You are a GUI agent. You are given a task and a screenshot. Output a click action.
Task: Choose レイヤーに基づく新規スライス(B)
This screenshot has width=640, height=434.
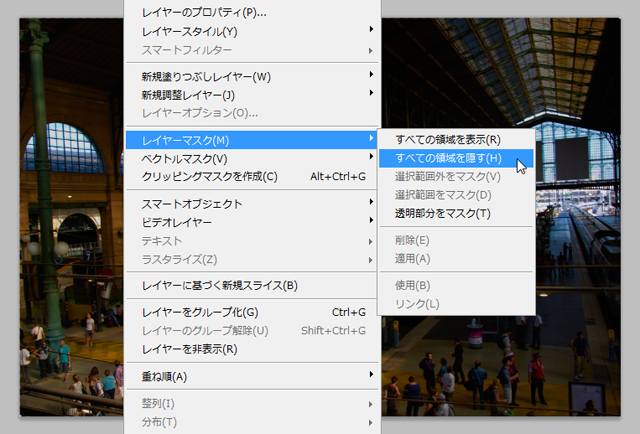click(252, 285)
